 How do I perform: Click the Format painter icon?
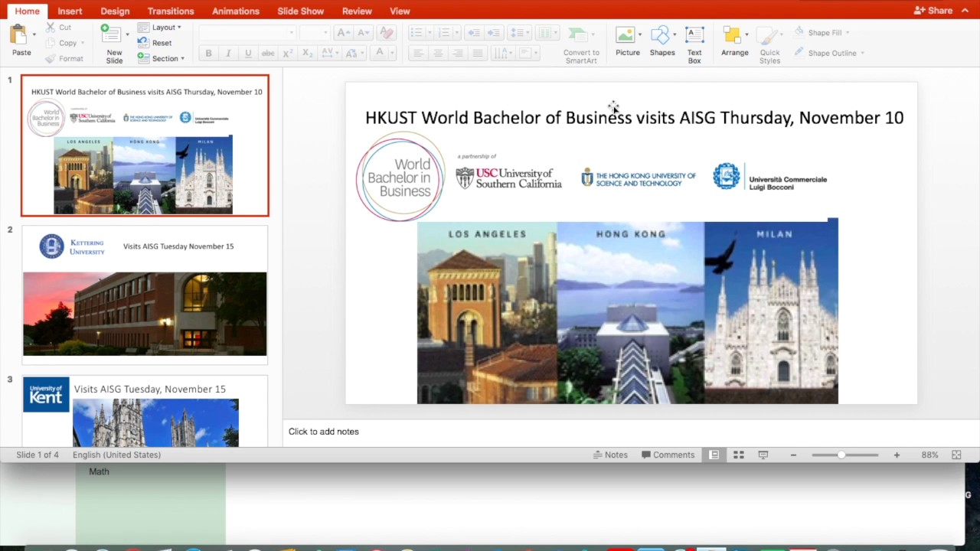[50, 58]
